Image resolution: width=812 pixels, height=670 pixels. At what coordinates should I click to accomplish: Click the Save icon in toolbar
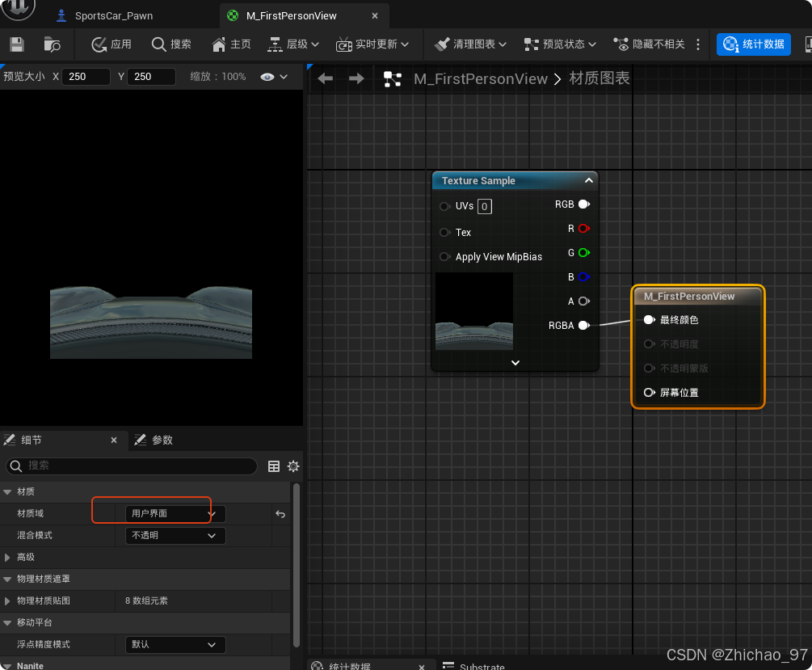point(17,44)
